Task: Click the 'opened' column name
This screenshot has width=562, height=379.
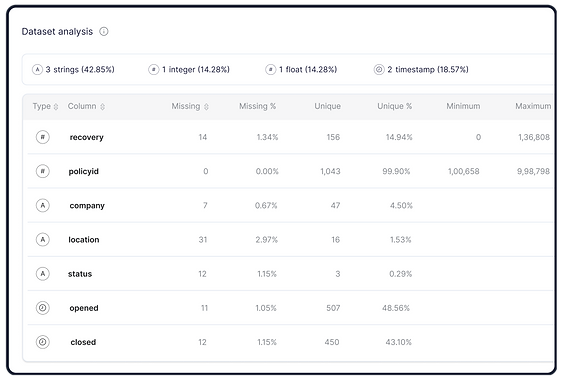Action: point(84,308)
